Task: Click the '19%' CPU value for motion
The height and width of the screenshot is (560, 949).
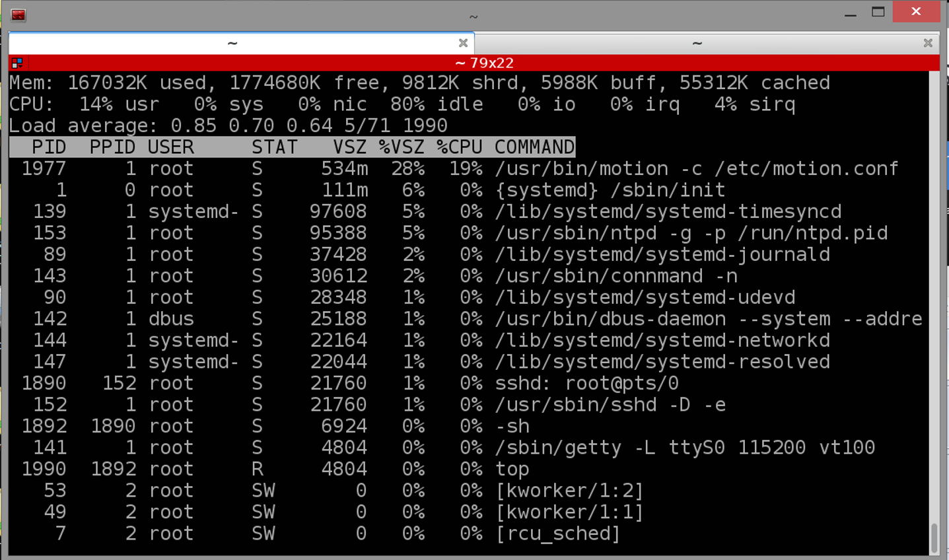Action: tap(466, 168)
